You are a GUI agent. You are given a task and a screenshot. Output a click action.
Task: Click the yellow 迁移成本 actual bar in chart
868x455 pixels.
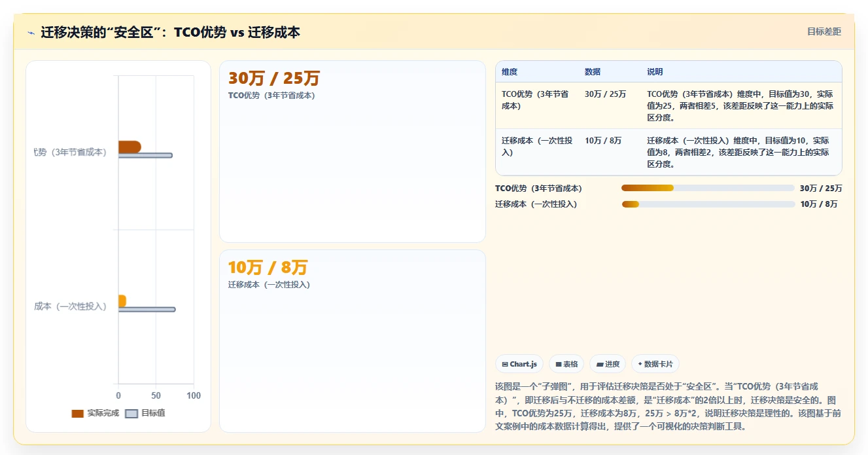122,300
